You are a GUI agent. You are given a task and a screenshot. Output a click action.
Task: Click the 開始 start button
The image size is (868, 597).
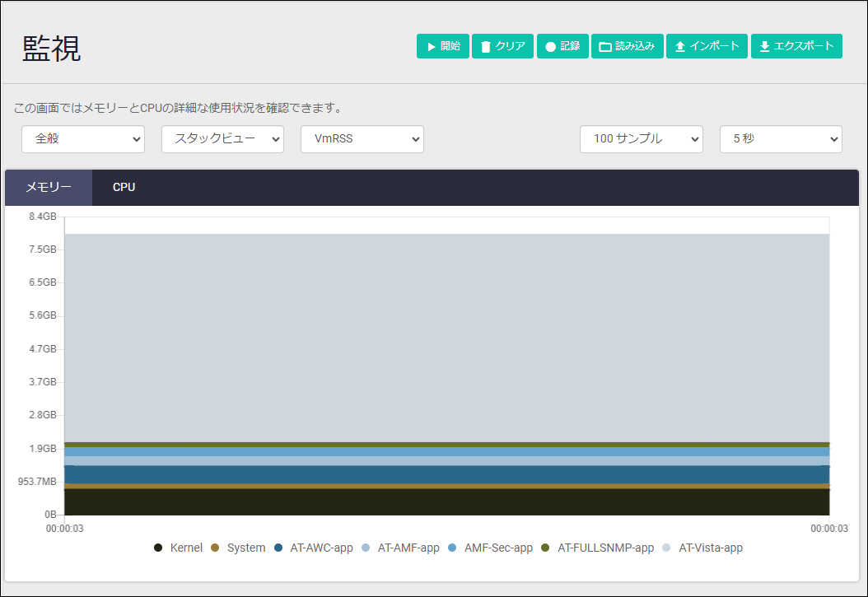tap(443, 46)
